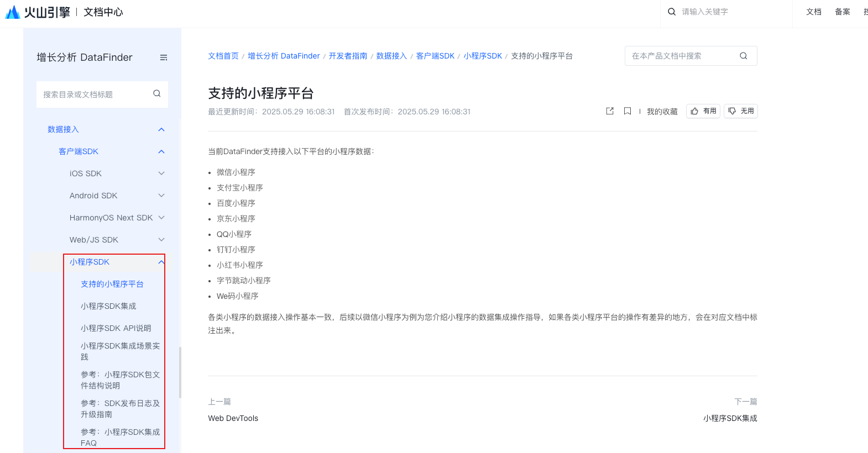The height and width of the screenshot is (453, 868).
Task: Open 小程序SDK API说明 sidebar page
Action: [116, 328]
